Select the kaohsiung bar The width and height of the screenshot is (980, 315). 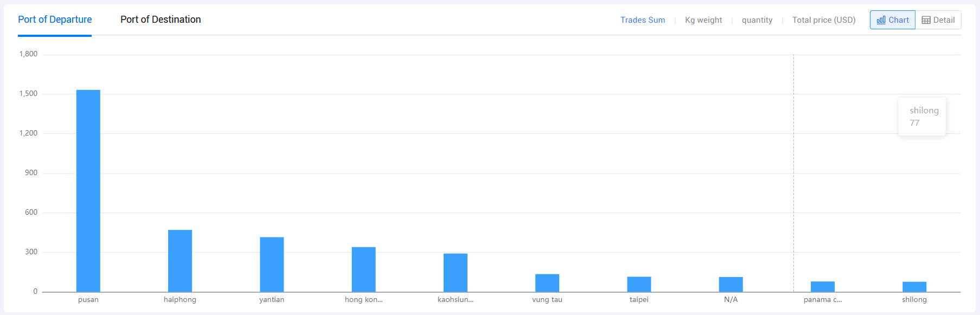coord(456,273)
